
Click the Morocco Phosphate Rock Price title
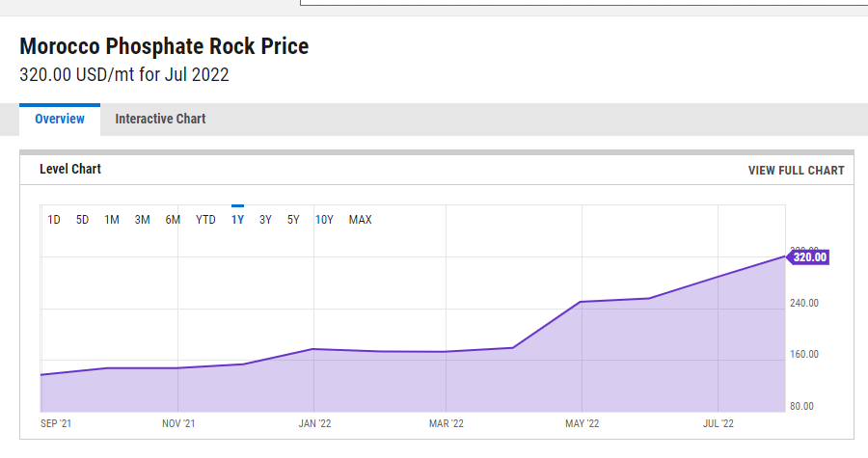coord(164,46)
